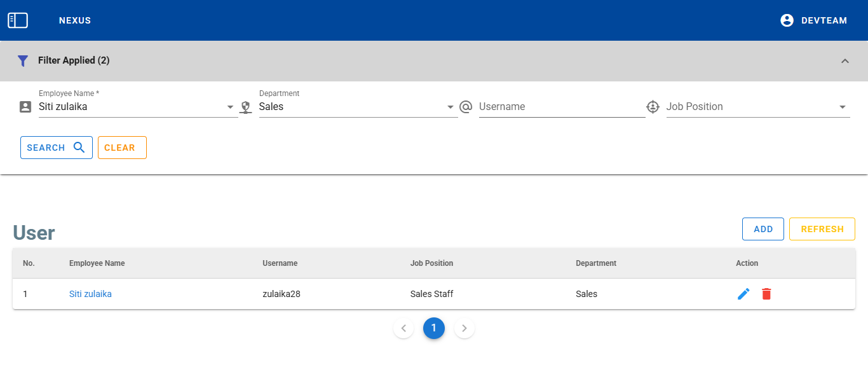Go to page 1 in pagination

(434, 328)
